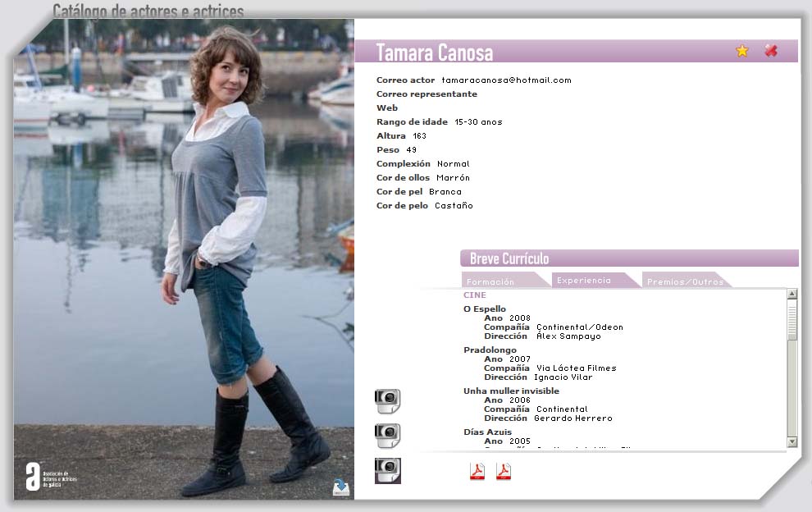Click the film title Unha muller invisible
Image resolution: width=812 pixels, height=512 pixels.
pos(511,391)
